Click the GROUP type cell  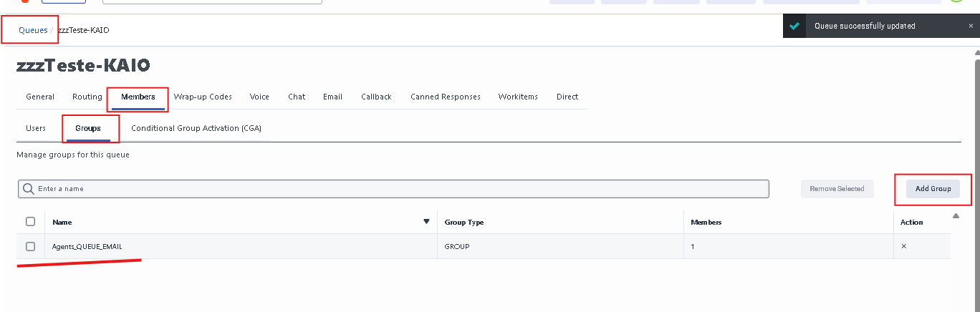click(457, 246)
